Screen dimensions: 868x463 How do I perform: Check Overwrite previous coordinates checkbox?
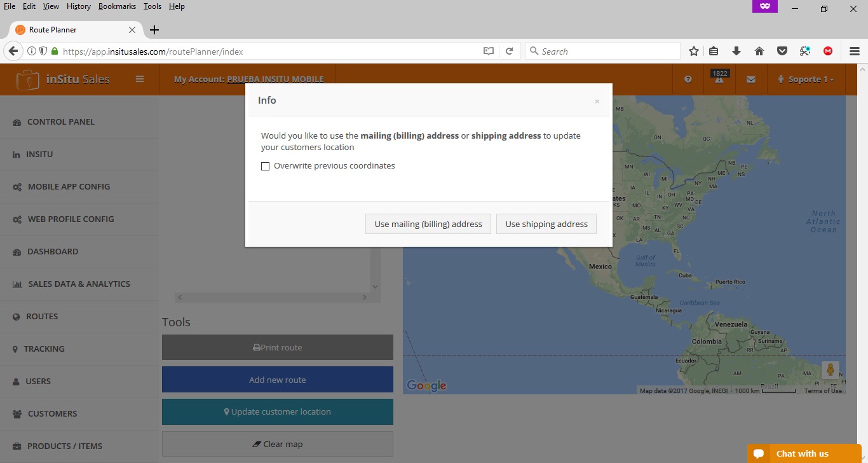266,167
